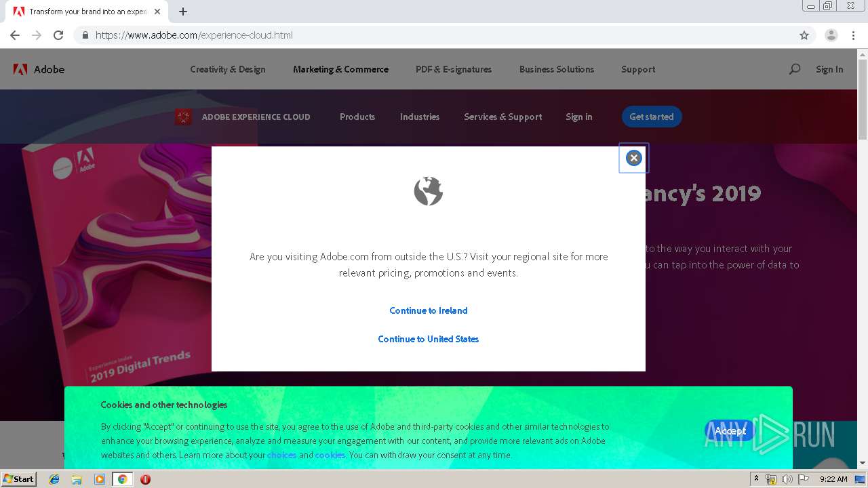
Task: Open the Marketing & Commerce menu
Action: (340, 69)
